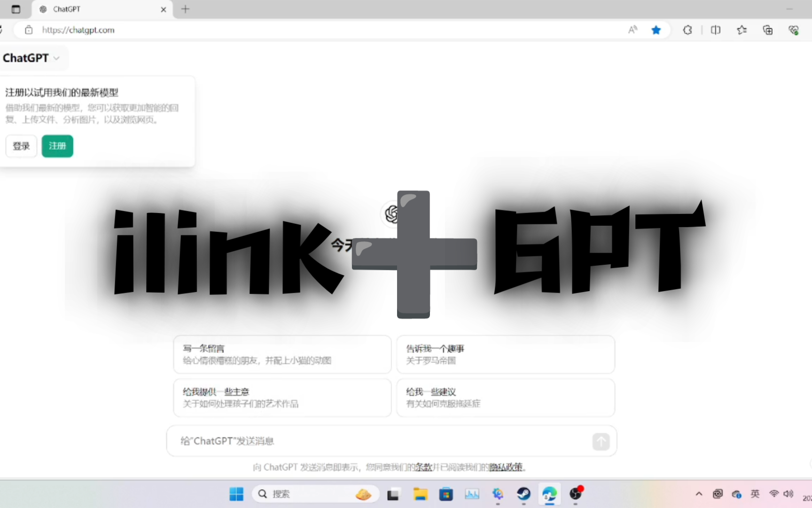Close the ChatGPT browser tab
The image size is (812, 508).
[164, 9]
